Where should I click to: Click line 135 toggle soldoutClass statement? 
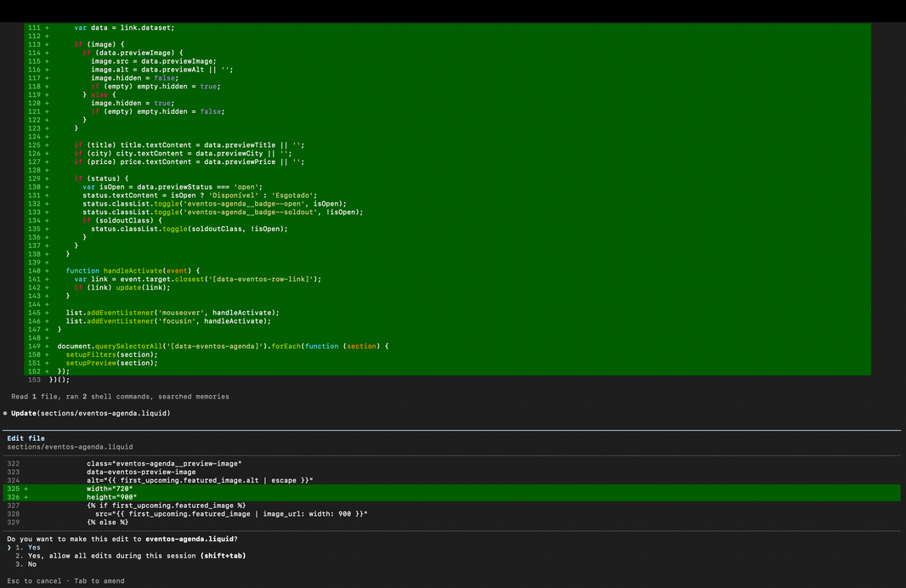click(189, 229)
